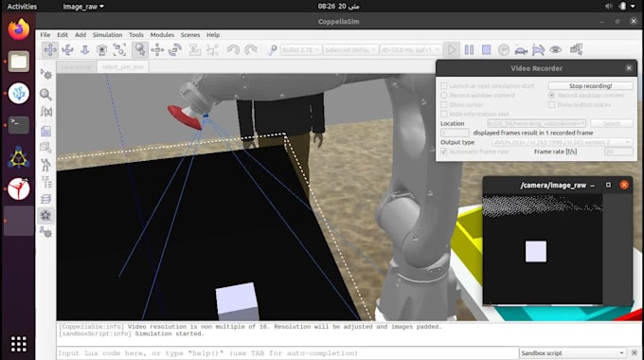644x360 pixels.
Task: Stop the simulation with square button
Action: (486, 49)
